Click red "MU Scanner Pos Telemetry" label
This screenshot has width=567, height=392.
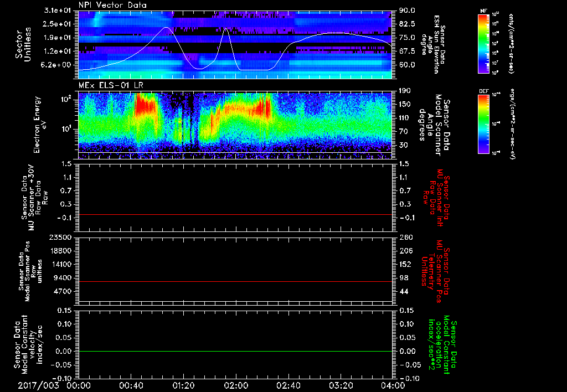tap(436, 271)
